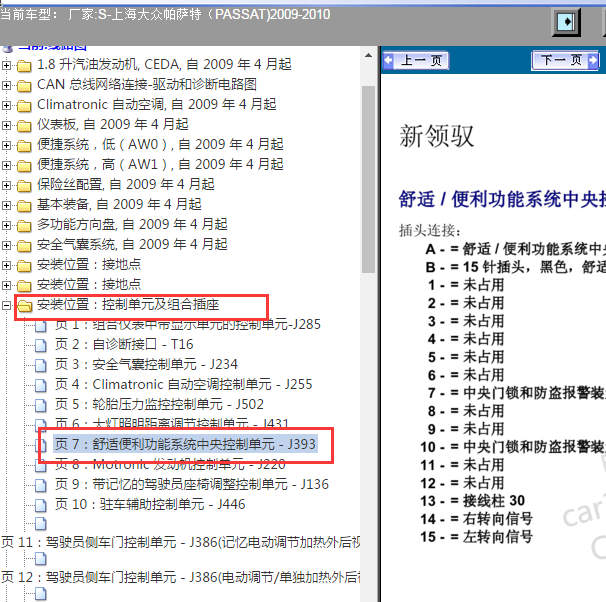Select 仪表板, 自 2009 年 4 月起 entry
Screen dimensions: 606x602
112,124
